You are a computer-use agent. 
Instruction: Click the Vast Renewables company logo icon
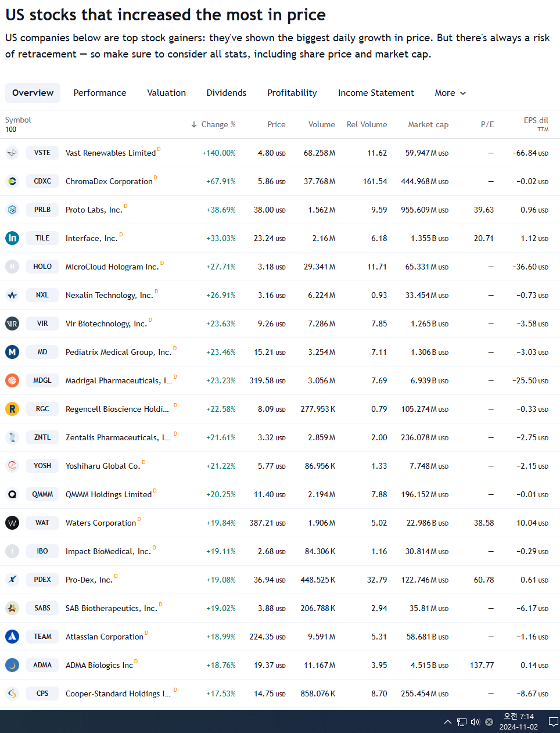coord(12,153)
